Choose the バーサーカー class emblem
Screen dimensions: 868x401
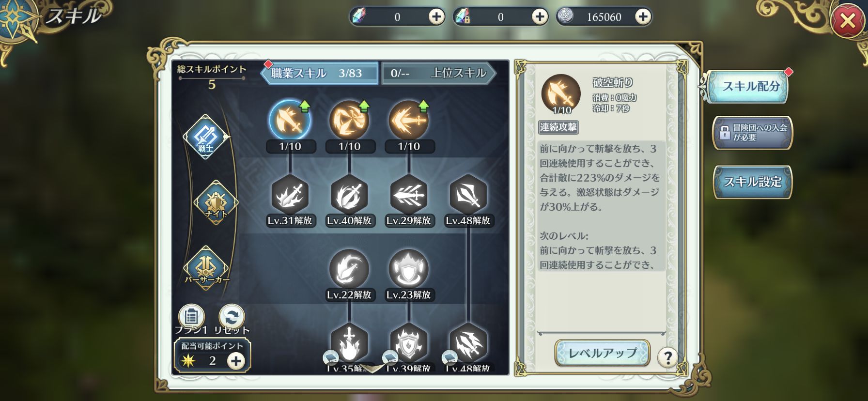[x=206, y=268]
